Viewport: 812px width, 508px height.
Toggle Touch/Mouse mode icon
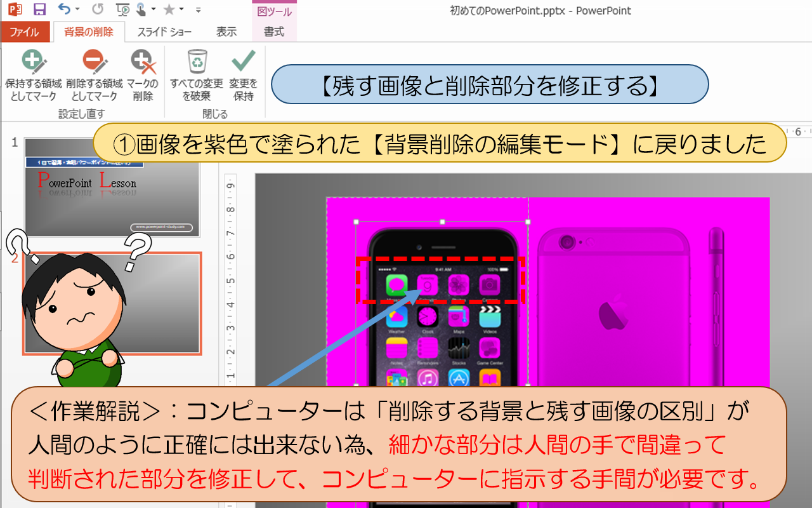point(140,10)
